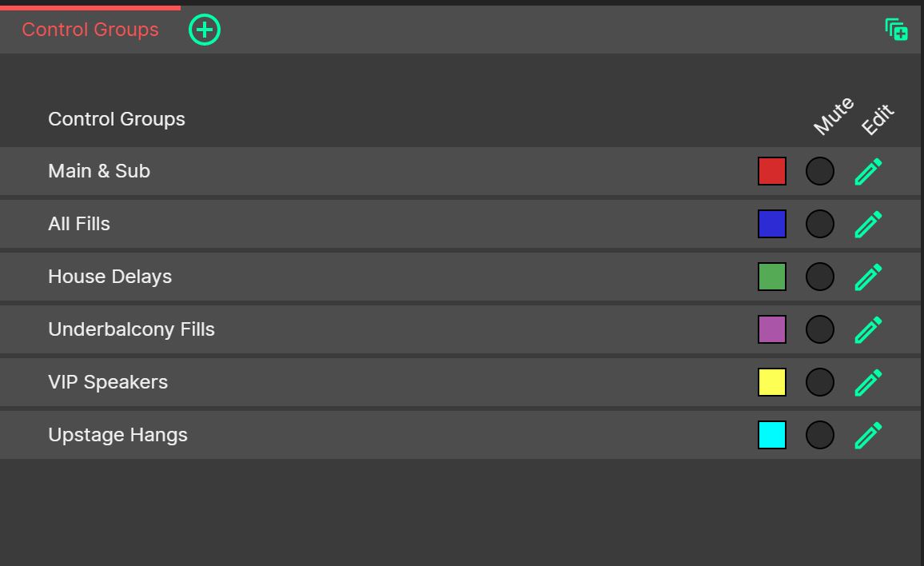Select the Control Groups tab

point(90,30)
